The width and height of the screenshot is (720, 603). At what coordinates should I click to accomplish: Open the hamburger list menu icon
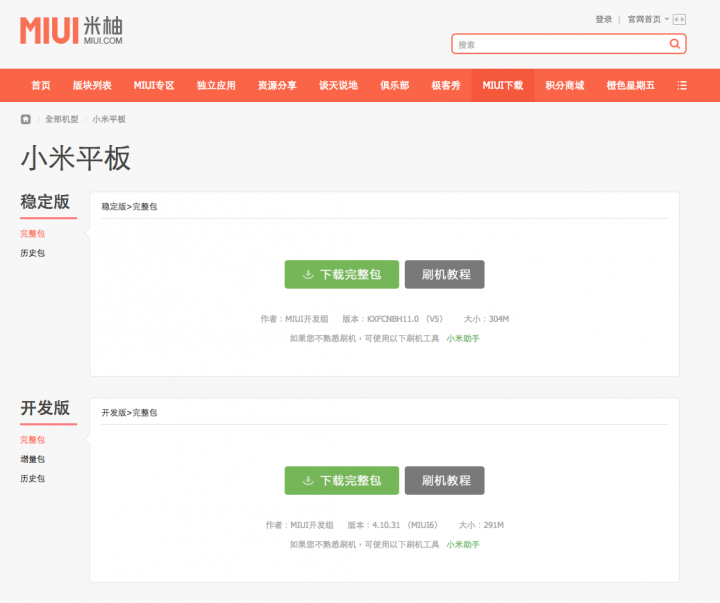682,85
